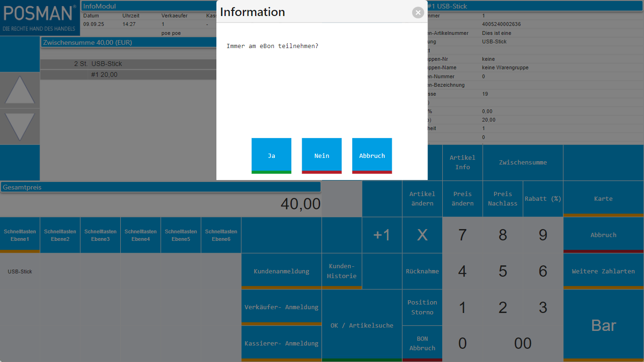Open Weitere Zahlarten options
The height and width of the screenshot is (362, 644).
(x=603, y=271)
